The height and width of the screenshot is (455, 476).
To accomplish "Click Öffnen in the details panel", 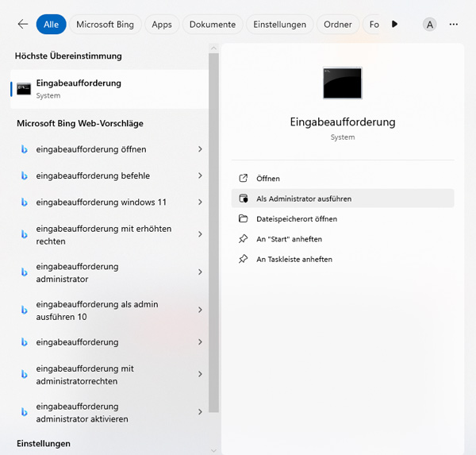I will coord(343,178).
